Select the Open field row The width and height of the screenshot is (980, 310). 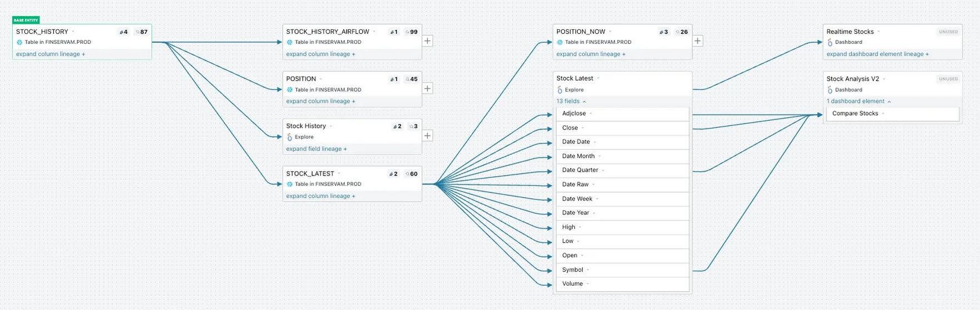tap(623, 256)
